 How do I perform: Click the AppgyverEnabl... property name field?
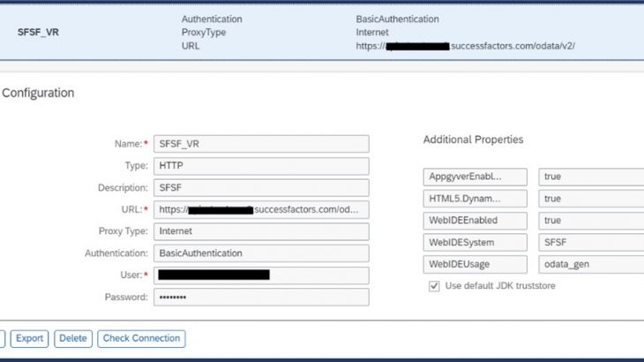[476, 177]
